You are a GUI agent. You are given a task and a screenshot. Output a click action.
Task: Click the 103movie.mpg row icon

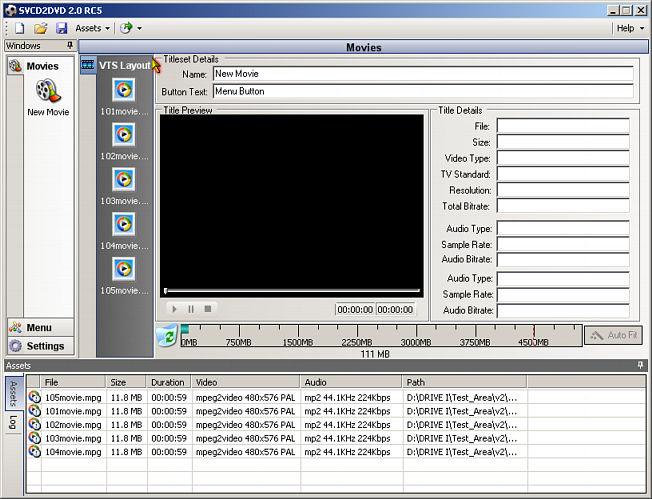35,438
